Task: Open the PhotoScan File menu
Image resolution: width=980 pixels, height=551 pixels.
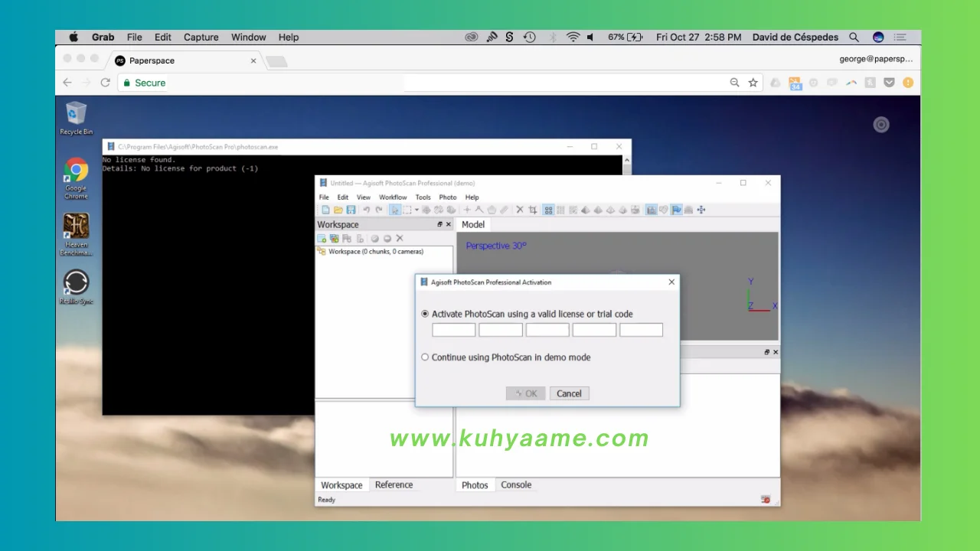Action: pos(324,197)
